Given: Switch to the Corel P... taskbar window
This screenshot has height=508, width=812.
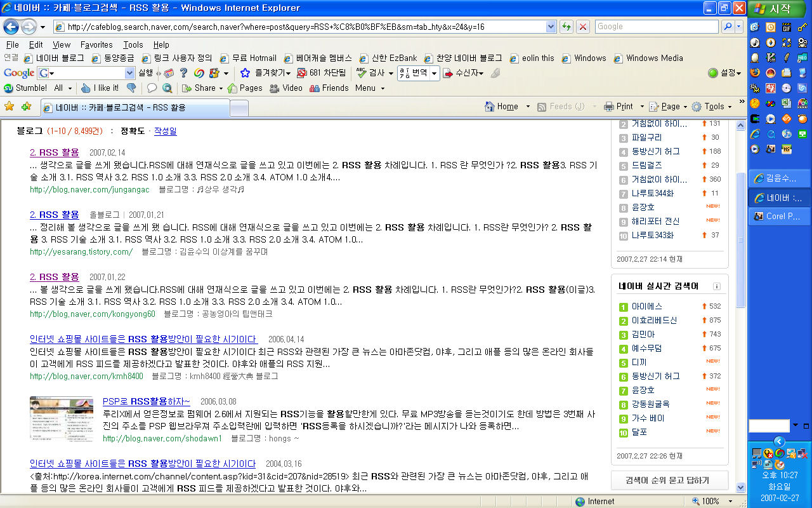Looking at the screenshot, I should point(780,216).
